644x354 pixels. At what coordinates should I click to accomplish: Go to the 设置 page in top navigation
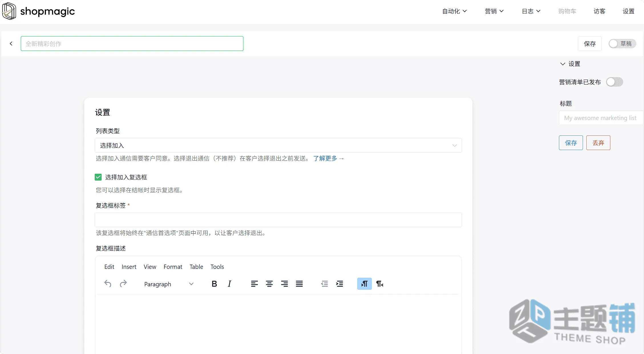pos(629,11)
